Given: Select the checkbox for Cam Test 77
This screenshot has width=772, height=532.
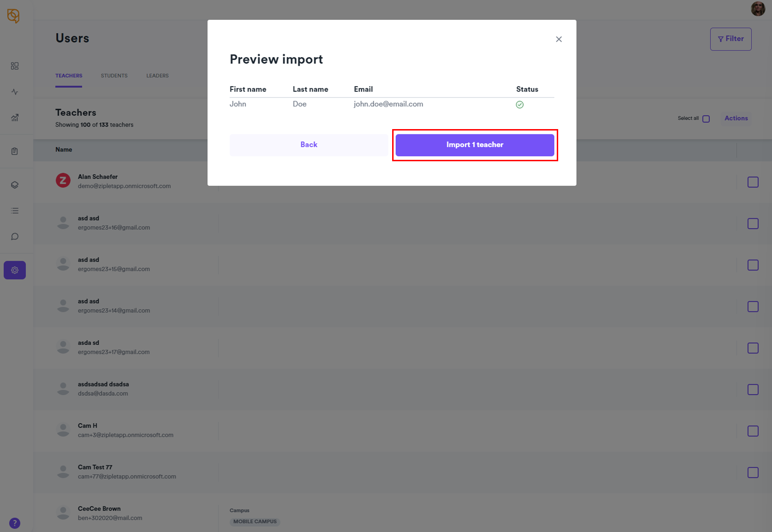Looking at the screenshot, I should click(x=753, y=472).
